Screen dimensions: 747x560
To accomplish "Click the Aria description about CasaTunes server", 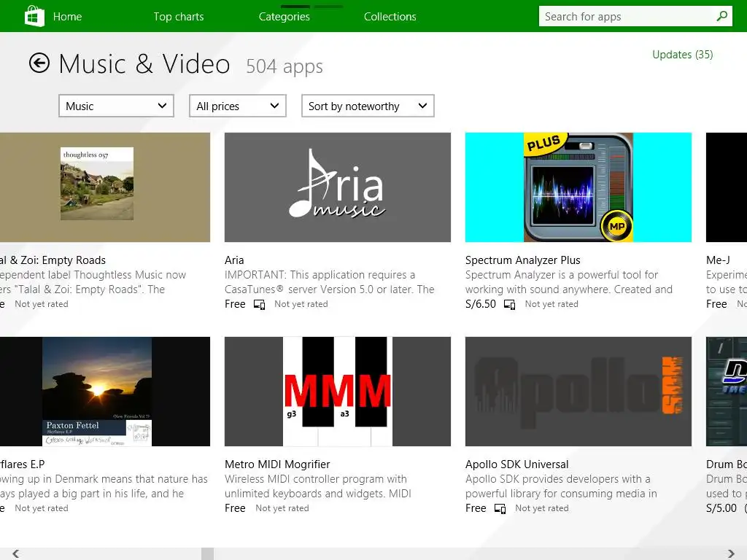I will click(329, 282).
